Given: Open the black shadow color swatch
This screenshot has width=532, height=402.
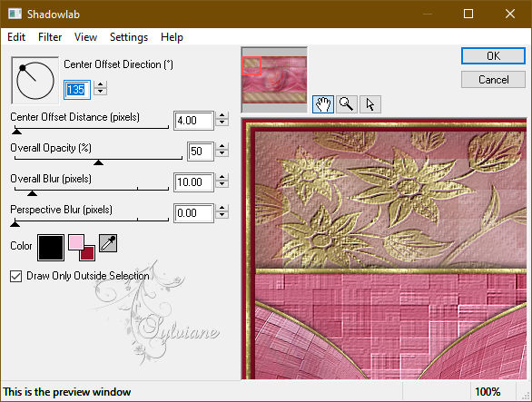Looking at the screenshot, I should point(51,248).
